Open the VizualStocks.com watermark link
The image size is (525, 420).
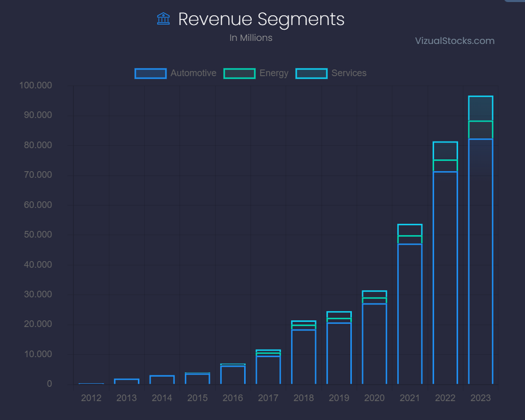pos(455,41)
